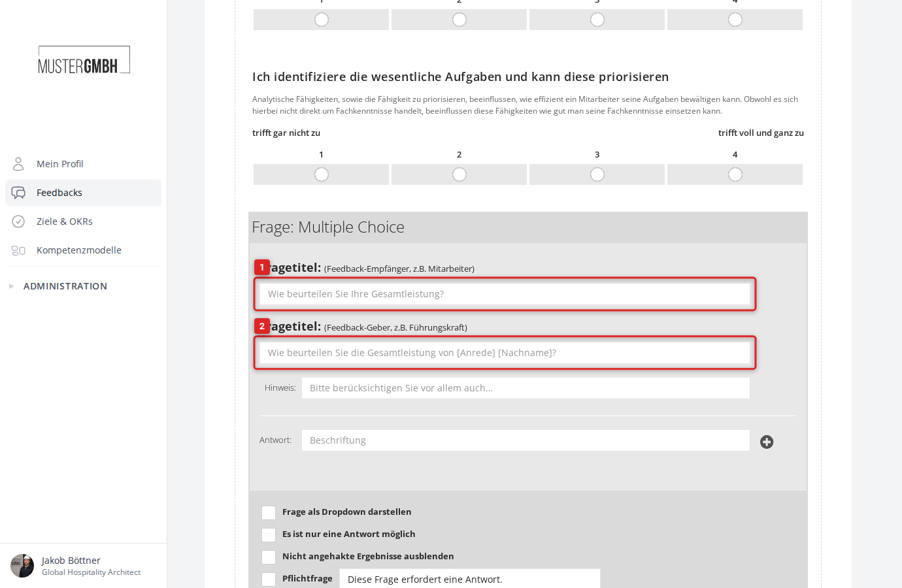
Task: Open Mein Profil in sidebar
Action: [x=83, y=164]
